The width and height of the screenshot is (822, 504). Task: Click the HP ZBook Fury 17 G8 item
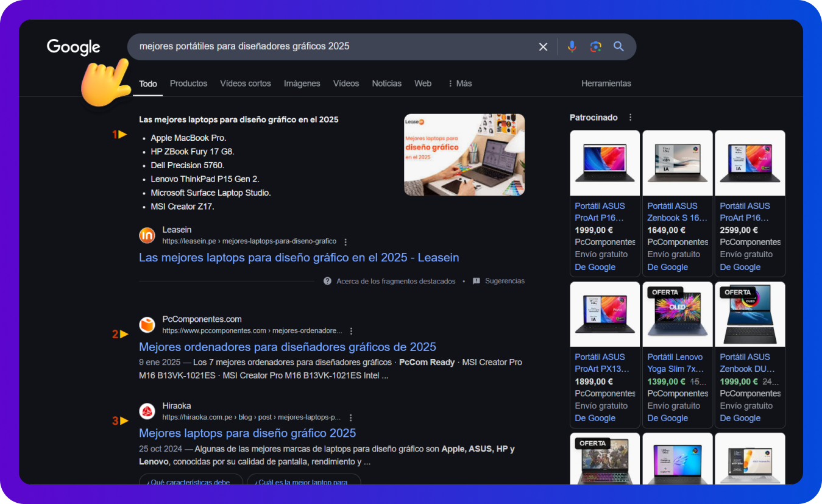(193, 152)
